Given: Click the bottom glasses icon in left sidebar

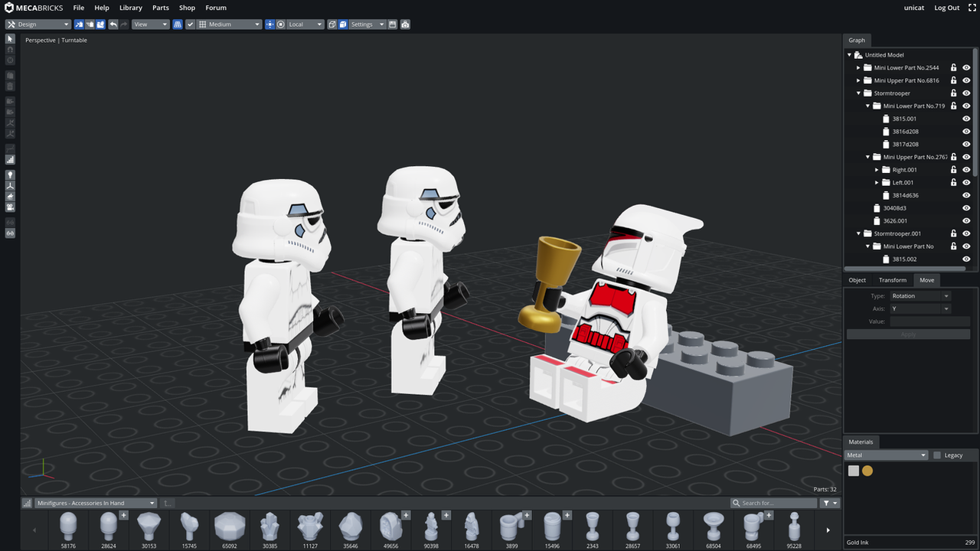Looking at the screenshot, I should click(10, 232).
